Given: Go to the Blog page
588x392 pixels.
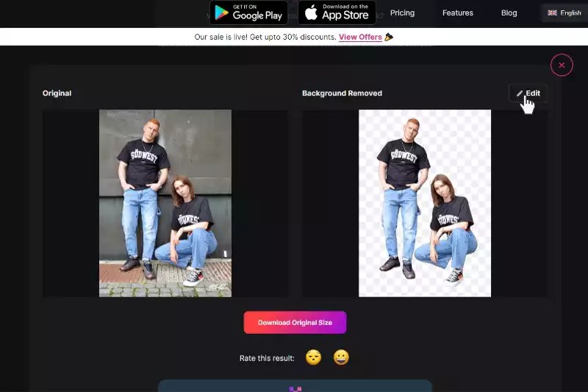Looking at the screenshot, I should (x=509, y=13).
